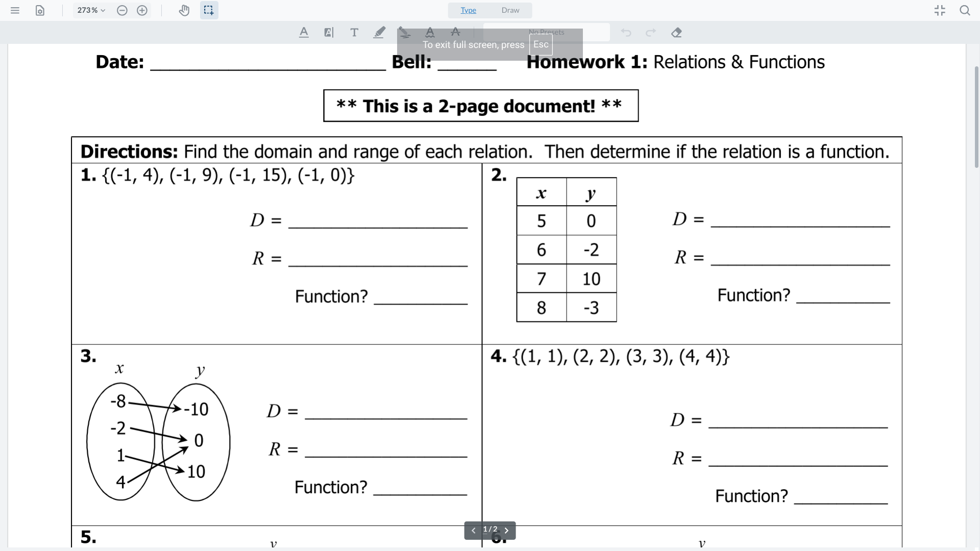Click table cell containing -2
The image size is (980, 551).
592,250
